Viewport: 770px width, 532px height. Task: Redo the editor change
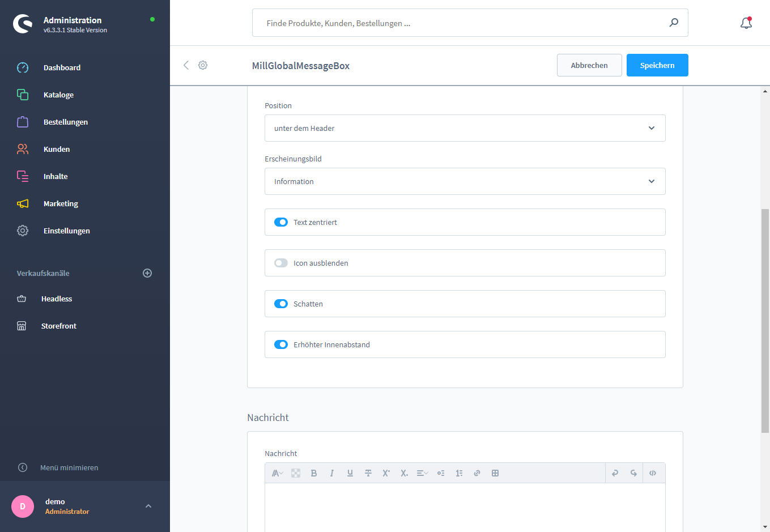pos(633,473)
